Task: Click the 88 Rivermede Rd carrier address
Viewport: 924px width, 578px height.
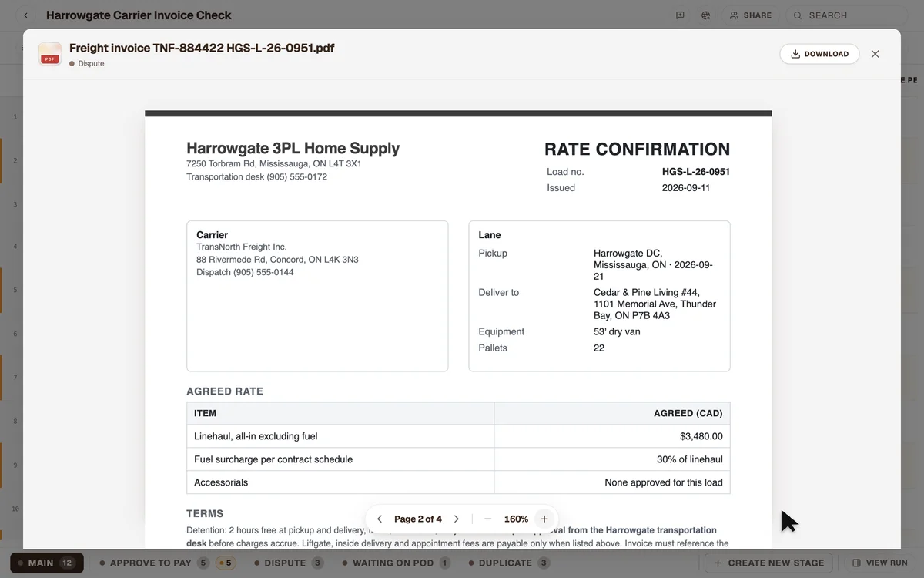Action: point(277,260)
